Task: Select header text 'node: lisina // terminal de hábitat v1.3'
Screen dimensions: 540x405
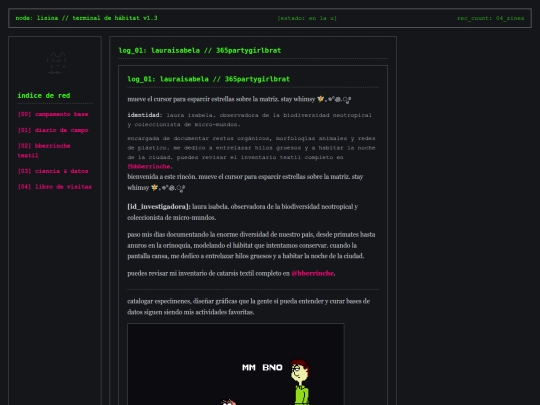Action: pyautogui.click(x=86, y=18)
